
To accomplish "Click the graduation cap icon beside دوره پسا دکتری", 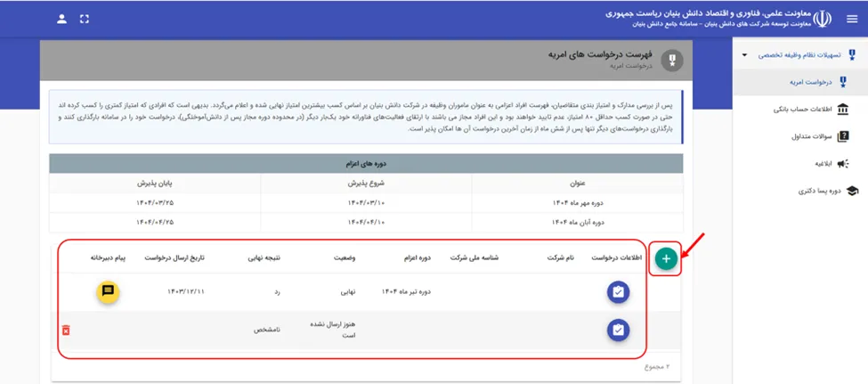I will (x=853, y=192).
